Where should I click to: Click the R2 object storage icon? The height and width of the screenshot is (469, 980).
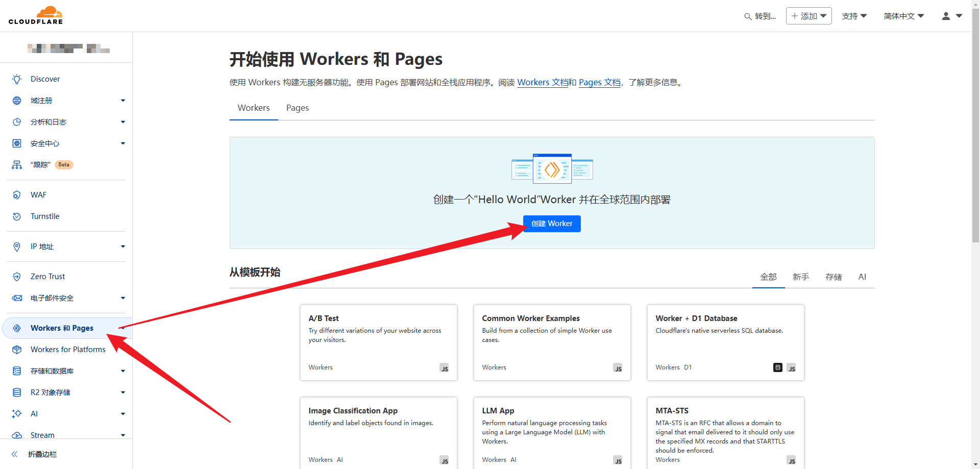coord(17,392)
